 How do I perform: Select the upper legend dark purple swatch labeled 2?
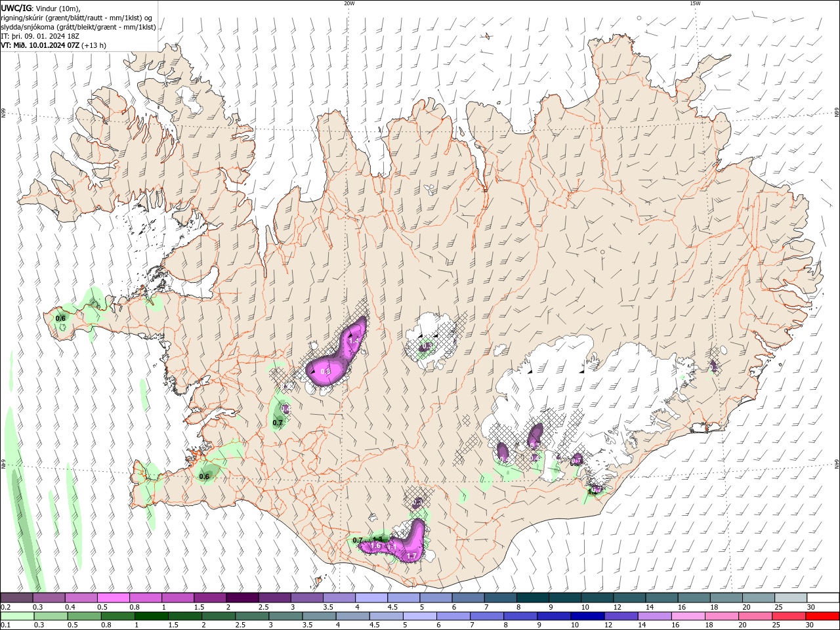242,598
